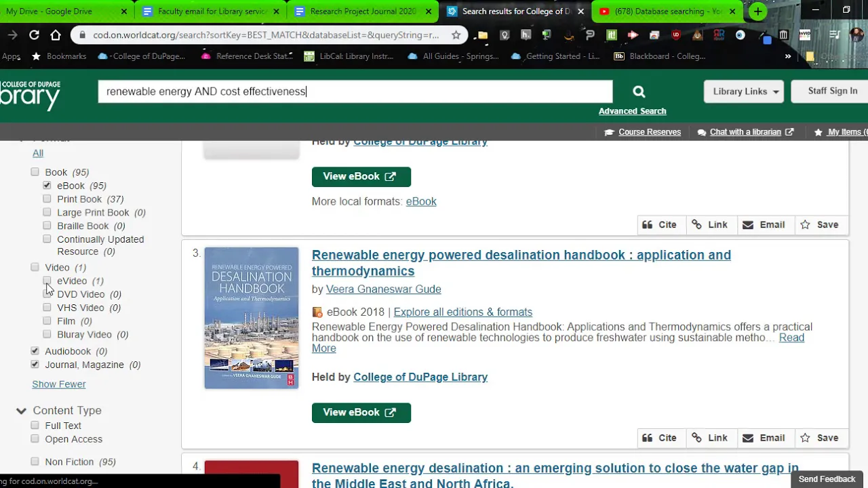Open new browser tab with plus icon
Image resolution: width=868 pixels, height=488 pixels.
pos(757,12)
